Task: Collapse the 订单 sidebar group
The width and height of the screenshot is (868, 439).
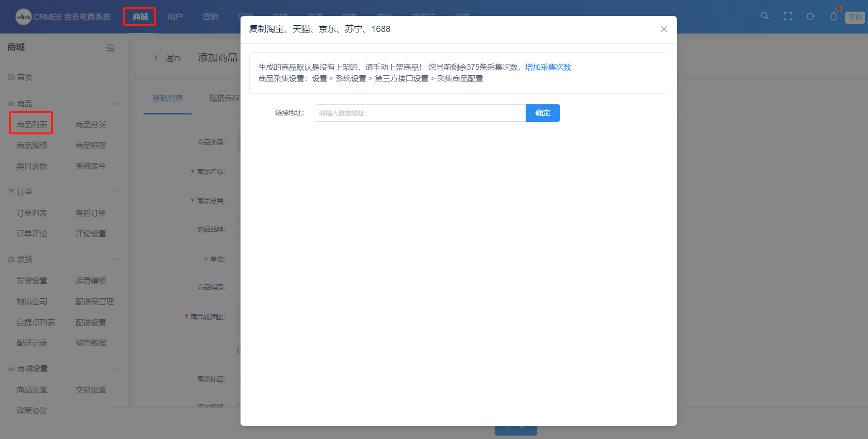Action: (115, 192)
